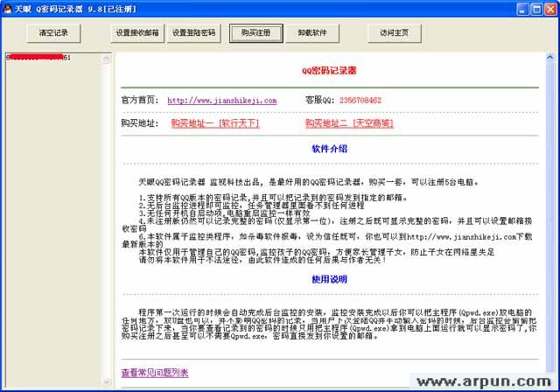Click the red QQ密码记录器 title
This screenshot has height=392, width=560.
point(329,71)
